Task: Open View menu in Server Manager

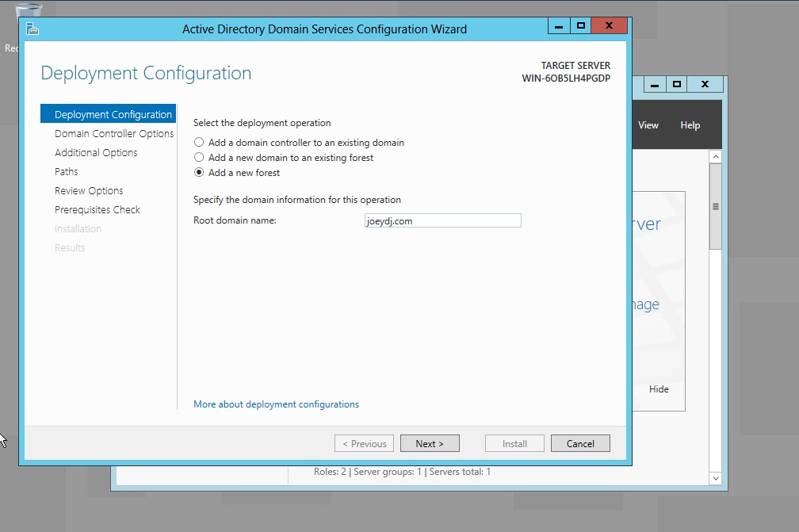Action: [648, 124]
